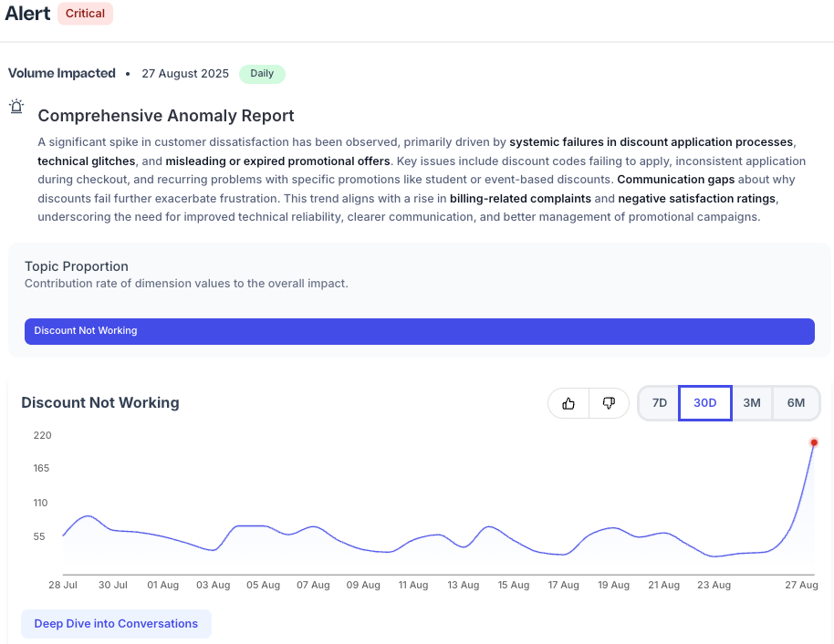Click the 27 Aug axis label on chart
The height and width of the screenshot is (644, 834).
pyautogui.click(x=801, y=585)
